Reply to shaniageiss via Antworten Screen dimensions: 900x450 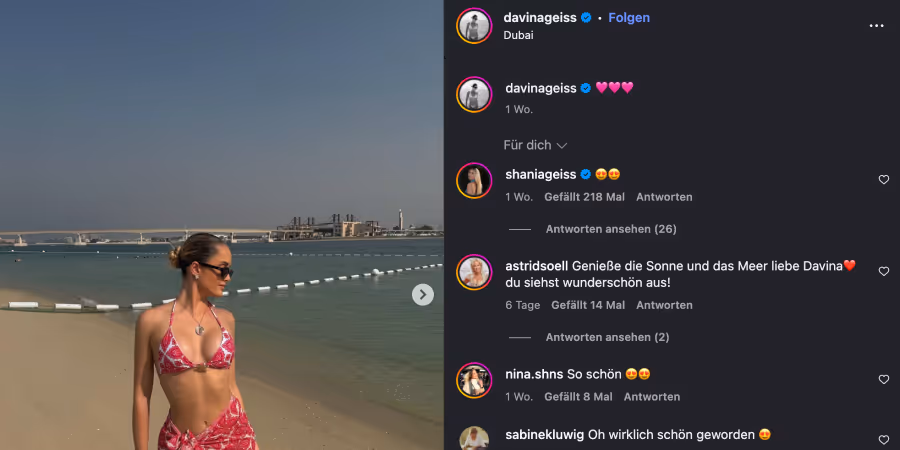pos(664,197)
